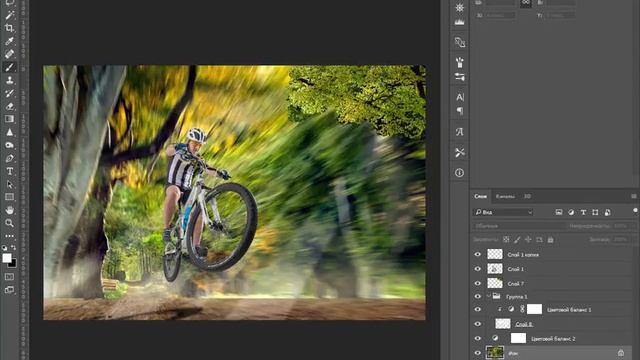Collapse the 'Группа 1' group arrow
The image size is (640, 360).
(488, 296)
